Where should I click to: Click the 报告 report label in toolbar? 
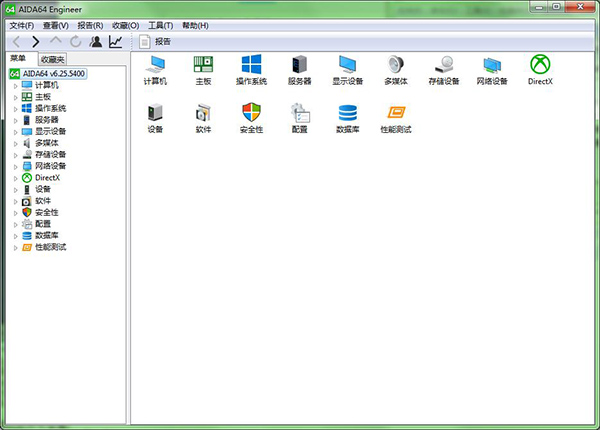(x=163, y=42)
